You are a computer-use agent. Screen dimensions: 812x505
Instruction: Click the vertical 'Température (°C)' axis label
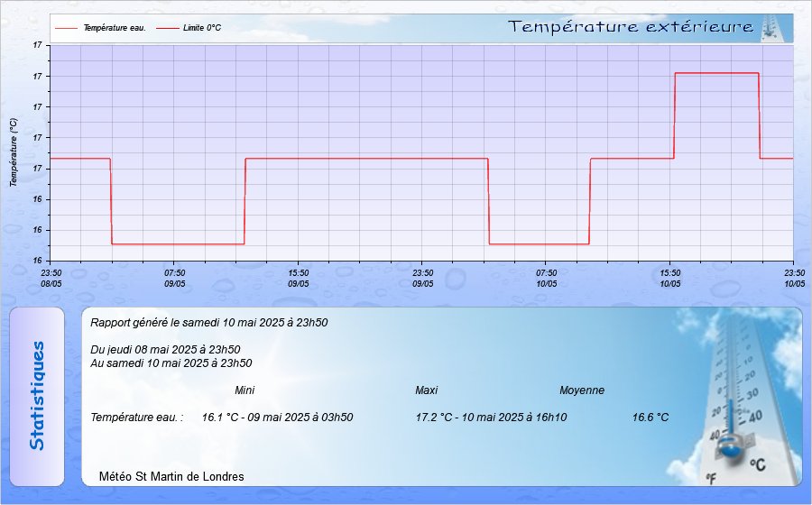pos(14,152)
